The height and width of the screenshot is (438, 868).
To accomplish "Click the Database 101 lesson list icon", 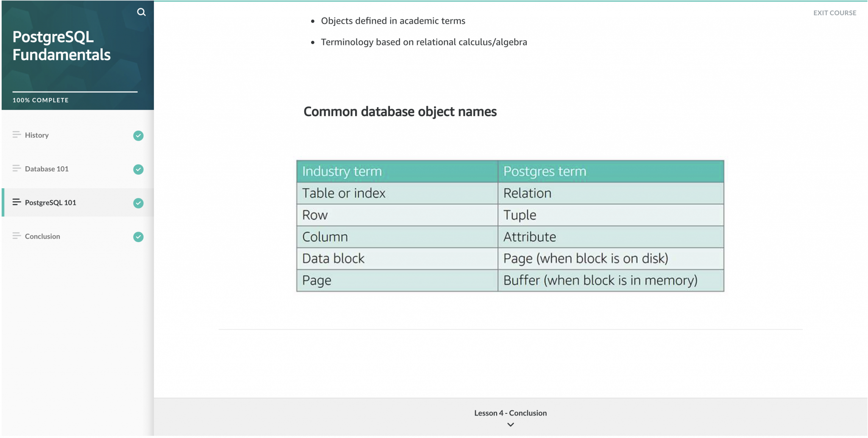I will [x=16, y=168].
